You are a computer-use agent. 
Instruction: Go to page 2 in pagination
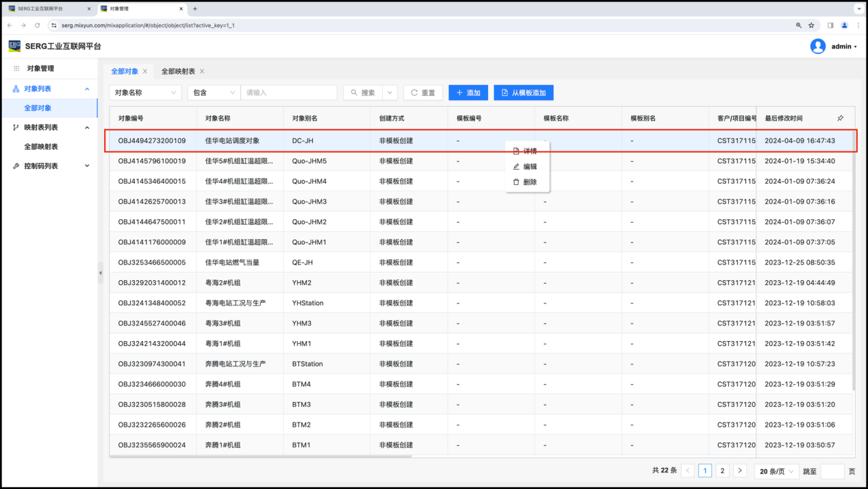pyautogui.click(x=722, y=471)
